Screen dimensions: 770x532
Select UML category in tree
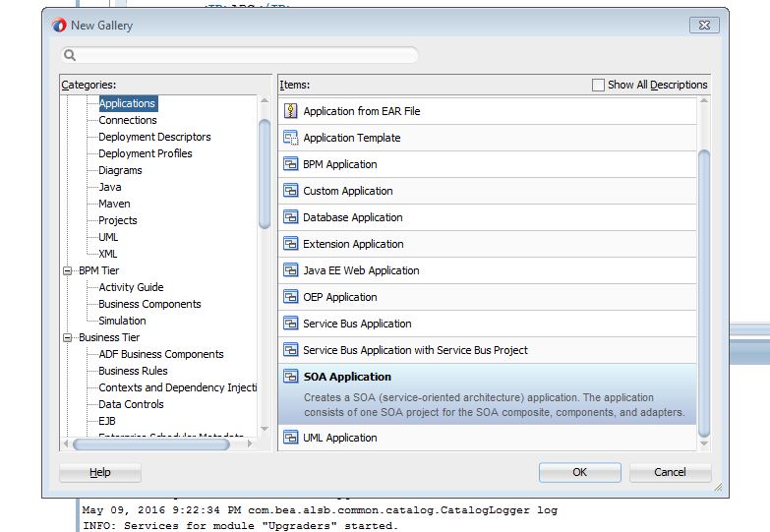pos(108,237)
